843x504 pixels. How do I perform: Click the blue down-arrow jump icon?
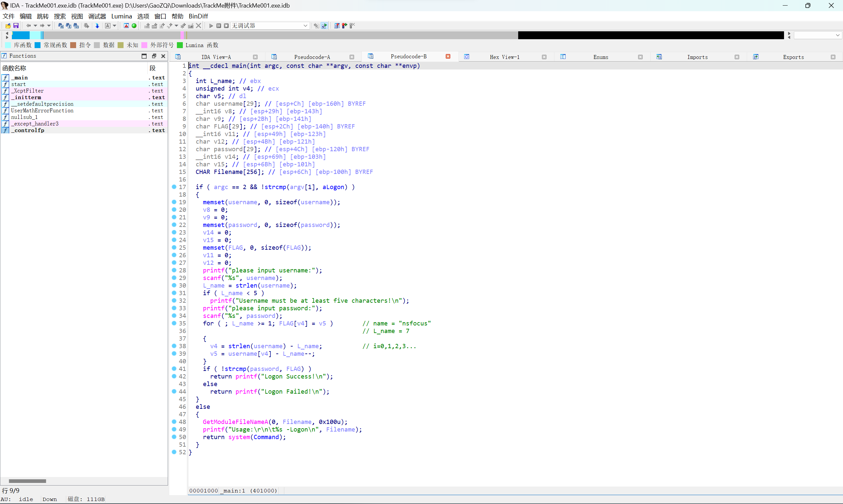(x=97, y=26)
